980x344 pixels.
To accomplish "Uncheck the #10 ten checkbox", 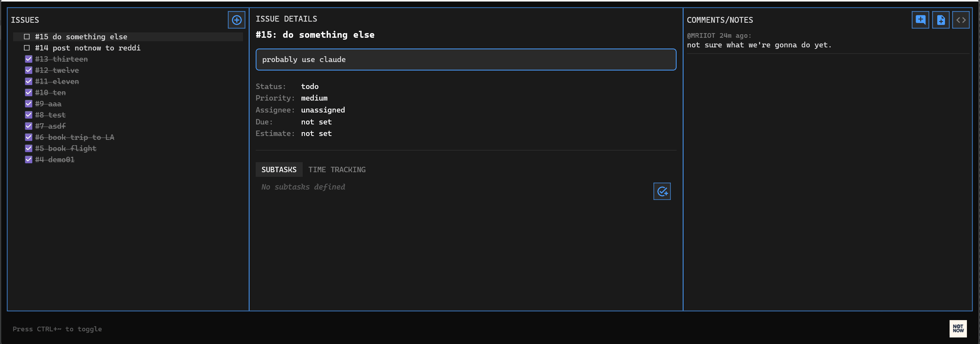I will tap(28, 92).
